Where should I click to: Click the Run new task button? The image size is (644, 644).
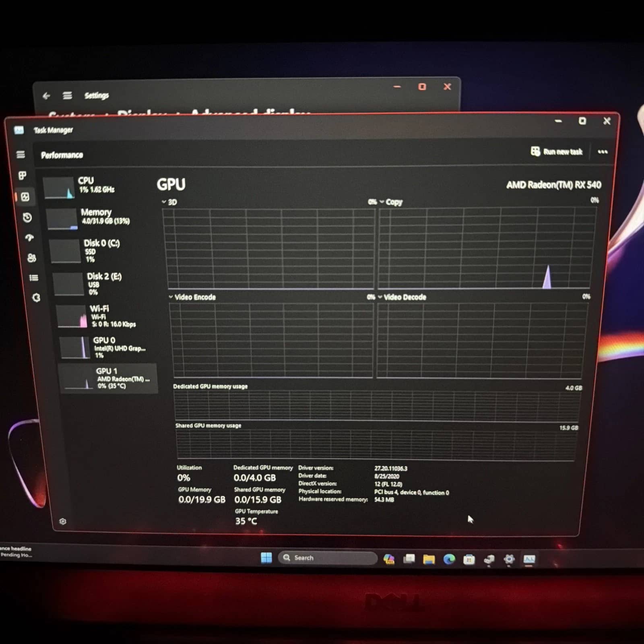tap(557, 151)
